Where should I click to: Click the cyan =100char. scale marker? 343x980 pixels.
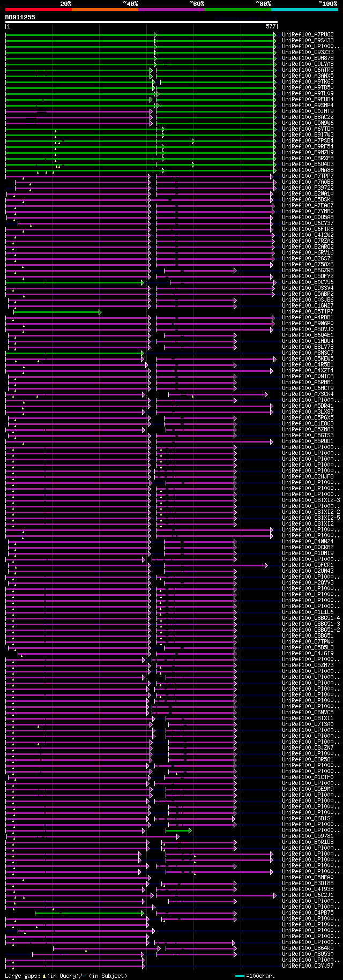(240, 976)
